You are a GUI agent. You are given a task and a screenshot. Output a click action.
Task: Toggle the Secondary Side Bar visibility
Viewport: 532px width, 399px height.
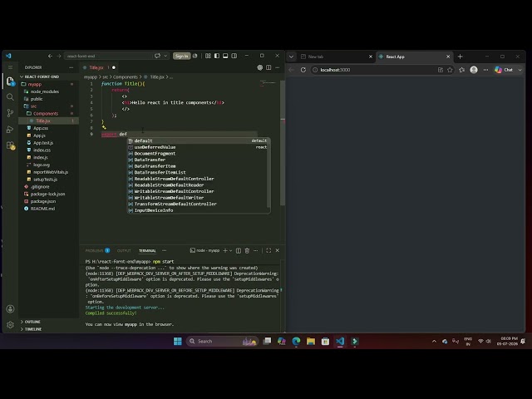234,56
